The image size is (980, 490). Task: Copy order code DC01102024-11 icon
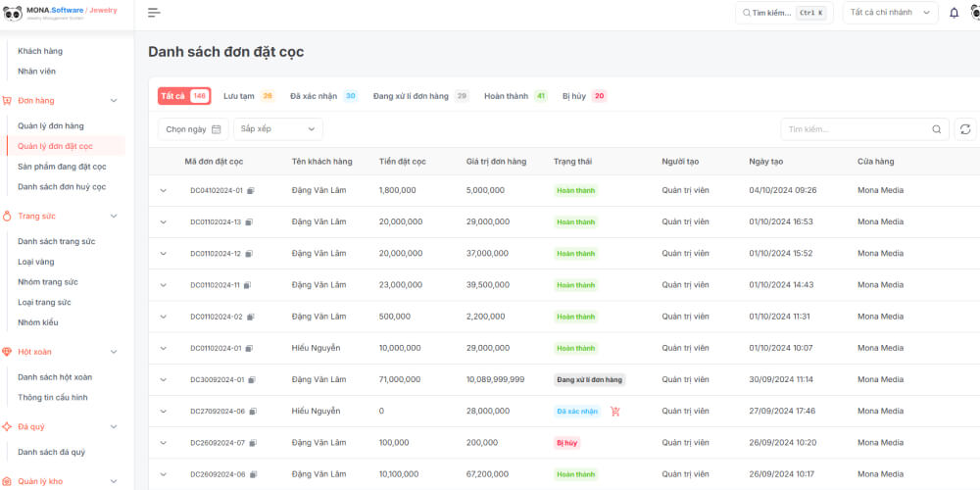tap(247, 285)
